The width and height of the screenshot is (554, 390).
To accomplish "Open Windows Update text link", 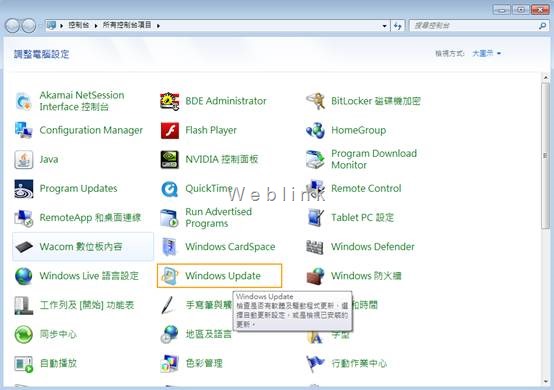I will pos(223,276).
